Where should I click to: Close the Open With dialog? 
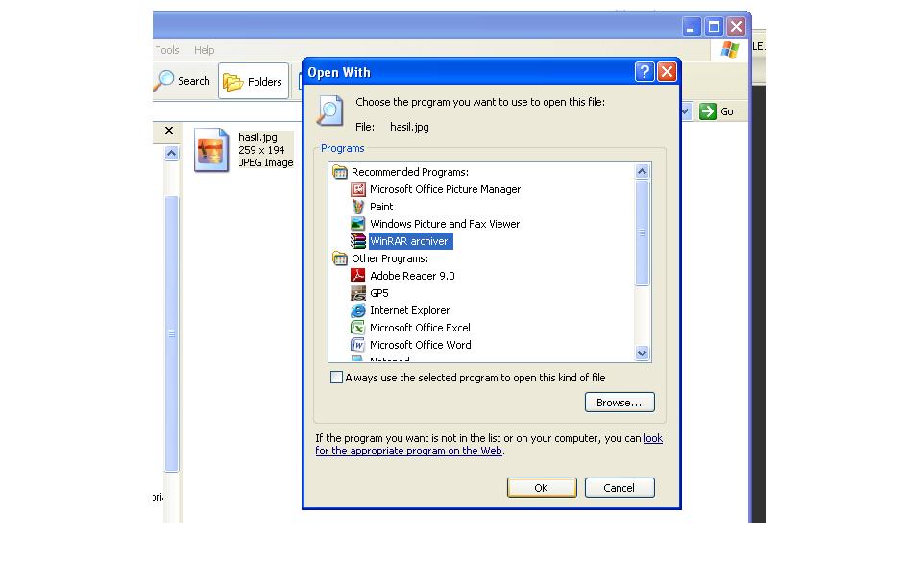point(668,72)
